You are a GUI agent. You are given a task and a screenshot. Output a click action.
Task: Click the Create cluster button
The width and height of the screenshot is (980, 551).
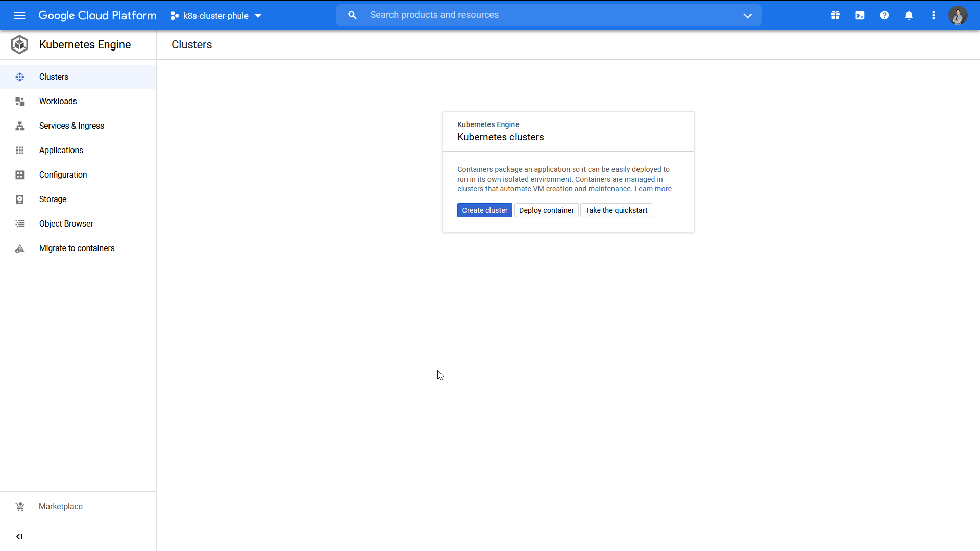pos(484,210)
